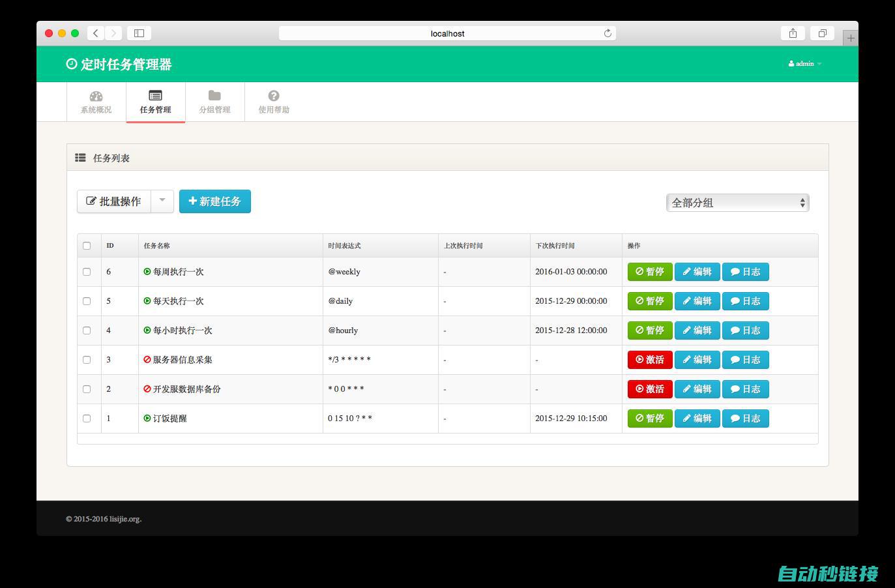895x588 pixels.
Task: Pause the 每周执行一次 task with 暂停
Action: click(650, 272)
